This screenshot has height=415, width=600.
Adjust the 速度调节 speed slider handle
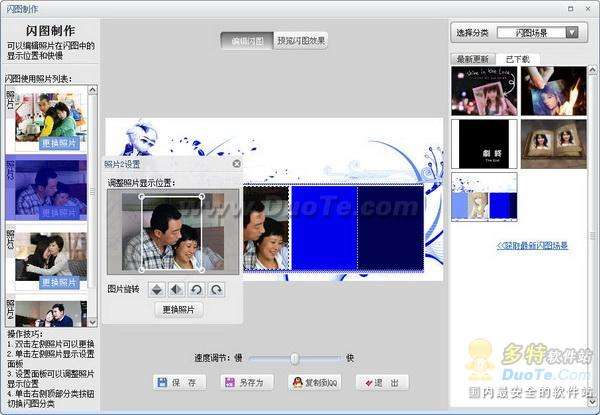click(295, 358)
